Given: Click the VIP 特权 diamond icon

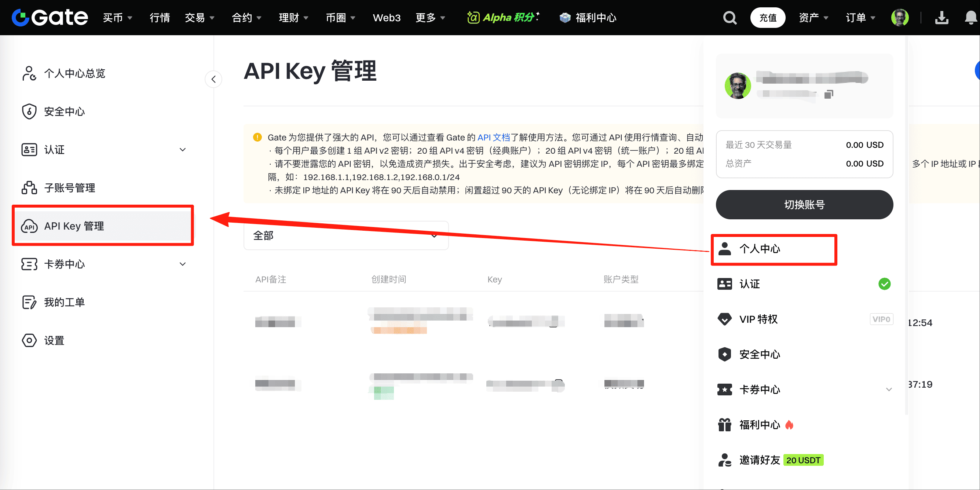Looking at the screenshot, I should pos(724,319).
